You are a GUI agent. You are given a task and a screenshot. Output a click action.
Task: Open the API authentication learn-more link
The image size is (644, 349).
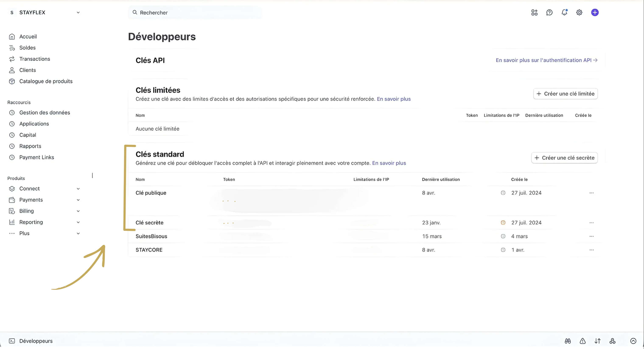click(546, 60)
